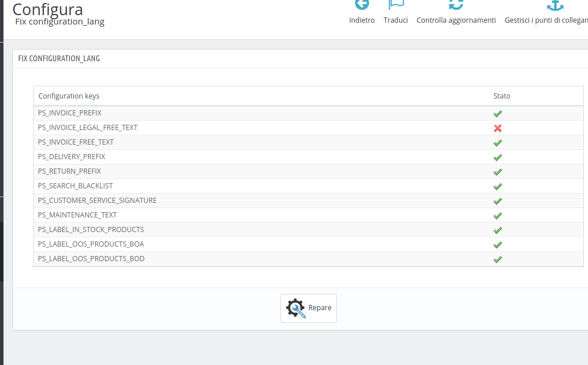The image size is (588, 365).
Task: Click the Indietro back arrow icon
Action: [x=362, y=4]
